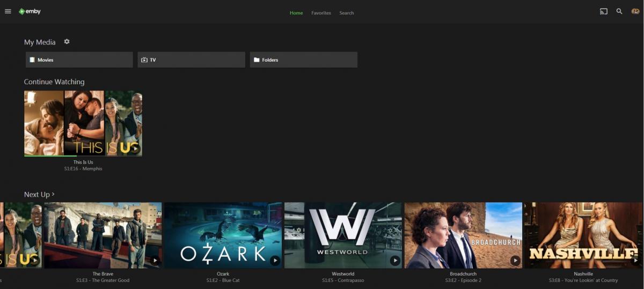Expand the Next Up section
Screen dimensions: 644x289
coord(39,194)
